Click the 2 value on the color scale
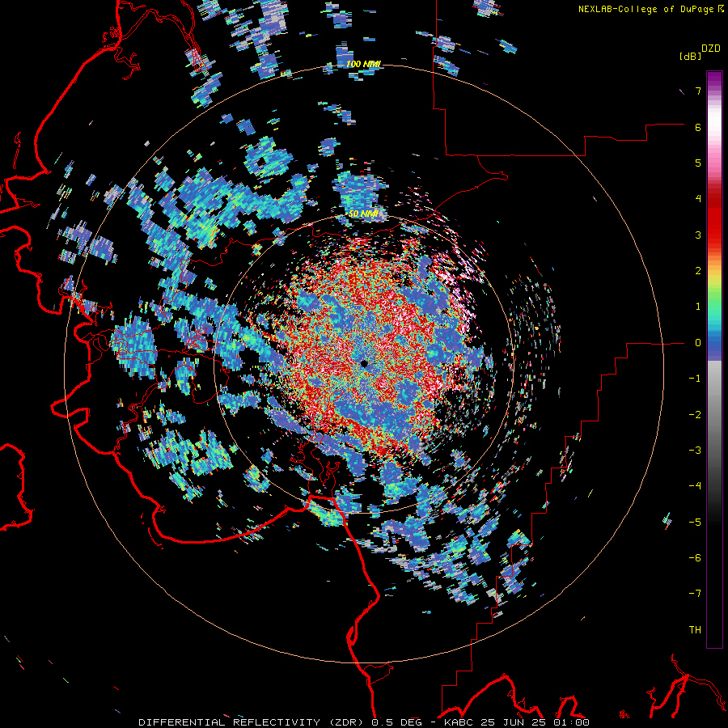Screen dimensions: 728x728 698,271
